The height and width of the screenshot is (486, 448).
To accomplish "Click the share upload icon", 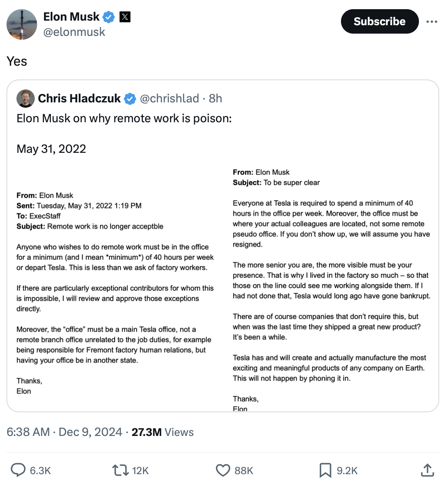I will (427, 470).
